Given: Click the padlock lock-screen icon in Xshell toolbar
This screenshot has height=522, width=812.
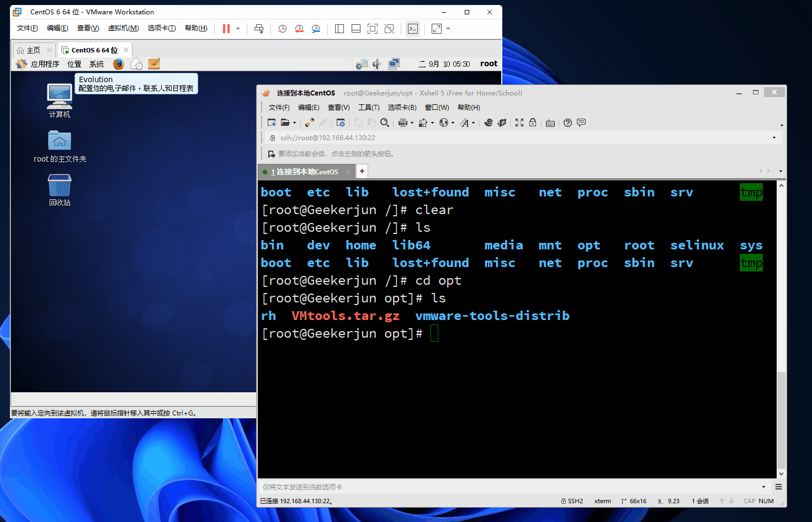Looking at the screenshot, I should coord(533,122).
